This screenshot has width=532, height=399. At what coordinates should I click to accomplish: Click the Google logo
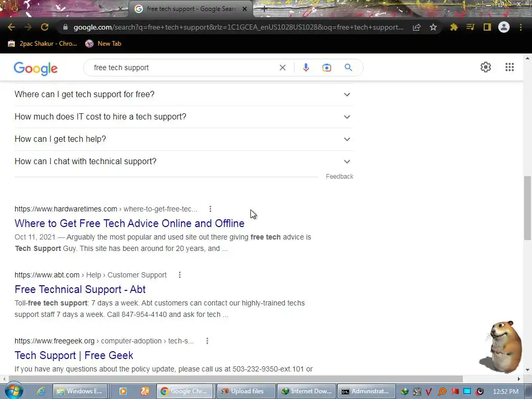point(36,69)
